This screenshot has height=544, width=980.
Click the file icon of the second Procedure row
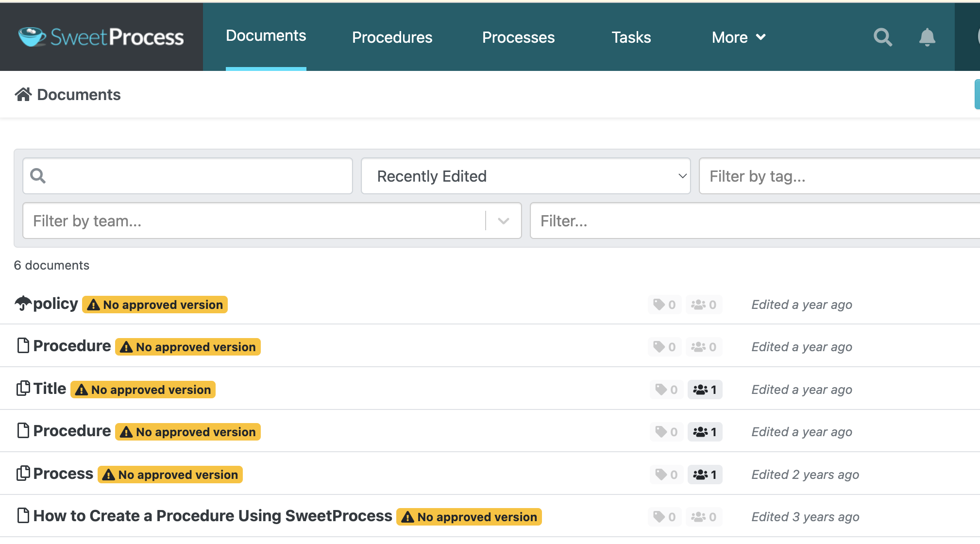pos(23,431)
